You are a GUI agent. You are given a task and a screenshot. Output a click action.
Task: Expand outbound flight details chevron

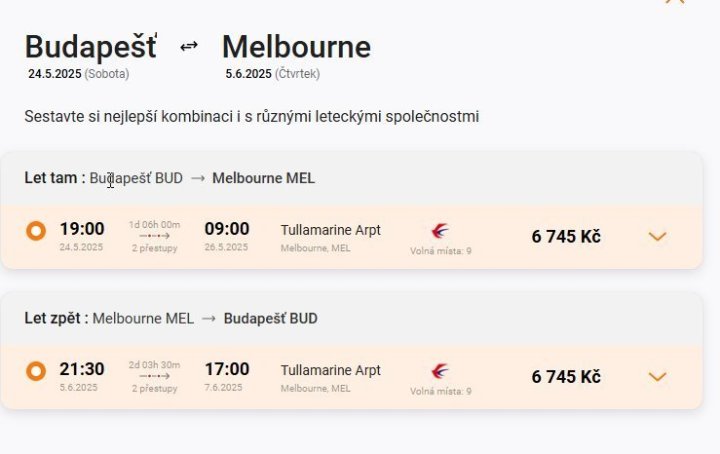pyautogui.click(x=657, y=237)
